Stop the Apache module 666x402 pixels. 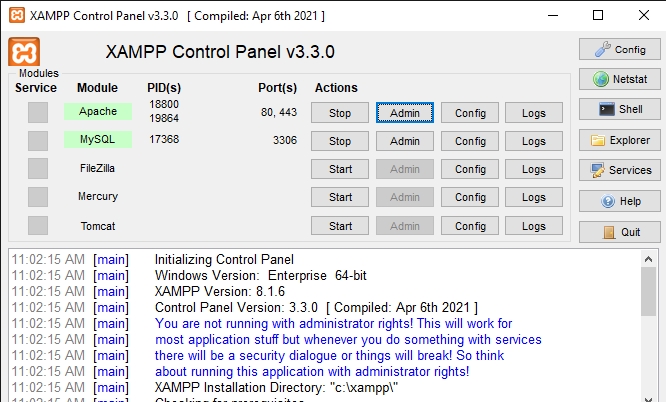point(340,113)
